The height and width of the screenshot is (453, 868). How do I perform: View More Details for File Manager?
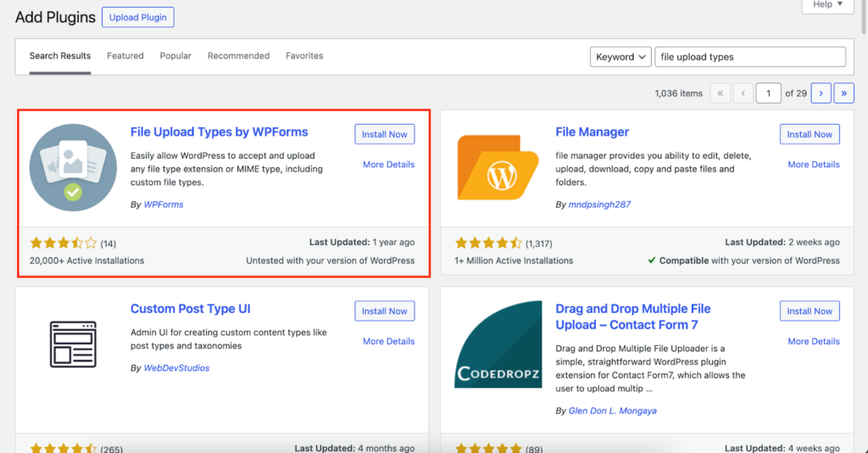point(814,165)
